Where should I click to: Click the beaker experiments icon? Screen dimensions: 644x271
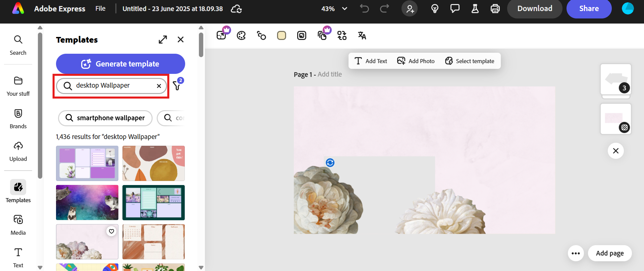tap(475, 9)
